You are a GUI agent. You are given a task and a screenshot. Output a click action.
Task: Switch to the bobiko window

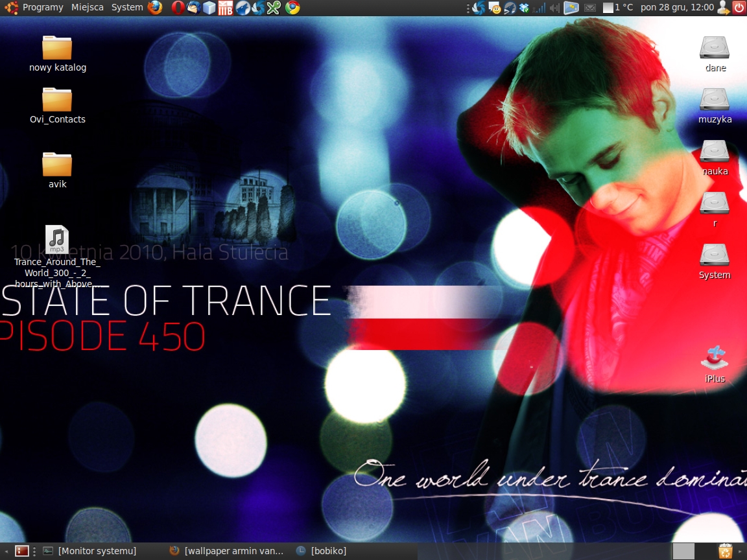point(322,551)
